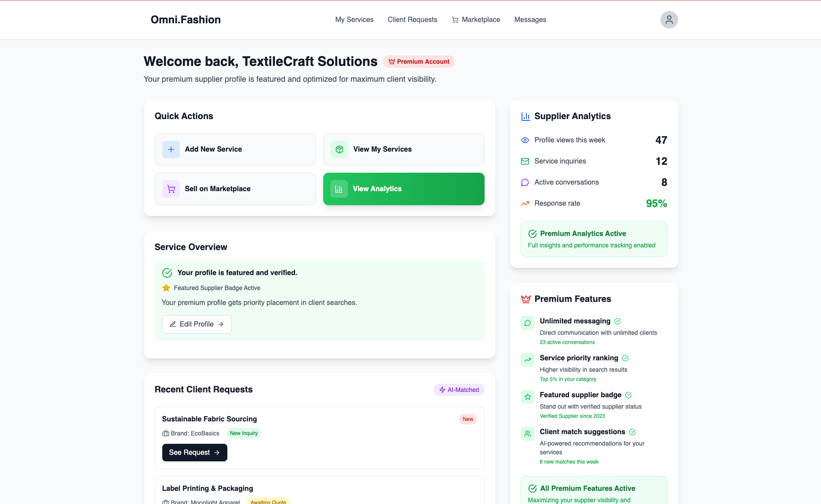Image resolution: width=821 pixels, height=504 pixels.
Task: Click the check icon in Premium Analytics Active
Action: click(533, 234)
